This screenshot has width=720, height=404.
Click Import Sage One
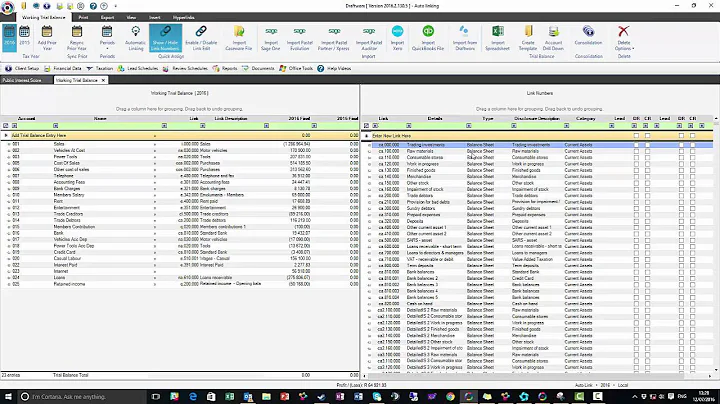point(271,38)
